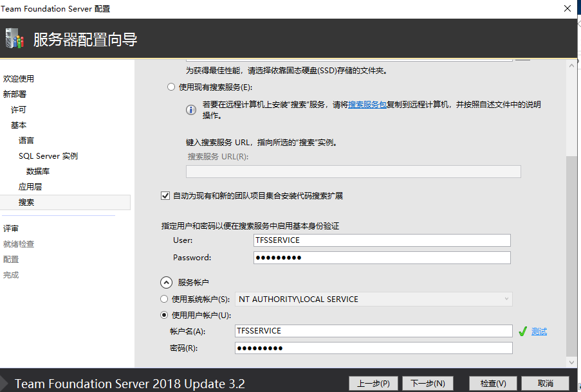
Task: Select 使用用户帐户(U) radio option
Action: (x=164, y=315)
